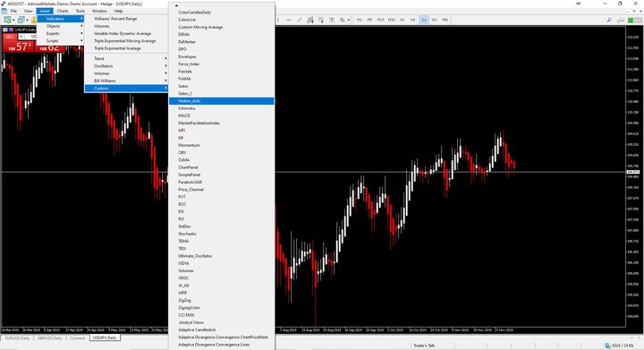Open the chat community icon

point(620,20)
